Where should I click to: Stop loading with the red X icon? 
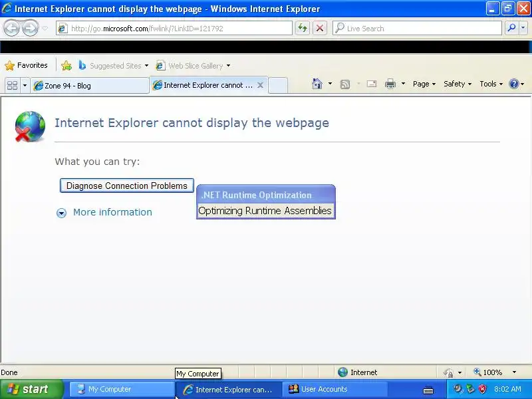tap(320, 28)
